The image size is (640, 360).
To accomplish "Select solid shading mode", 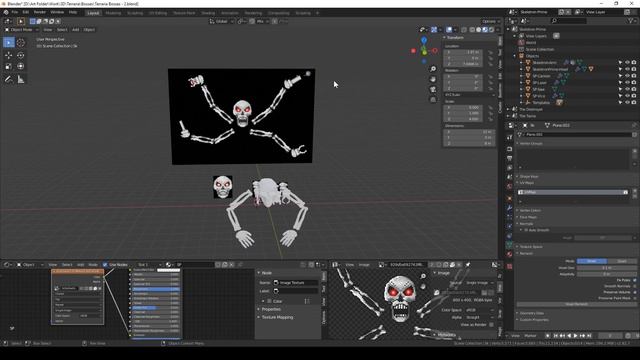I will (478, 29).
